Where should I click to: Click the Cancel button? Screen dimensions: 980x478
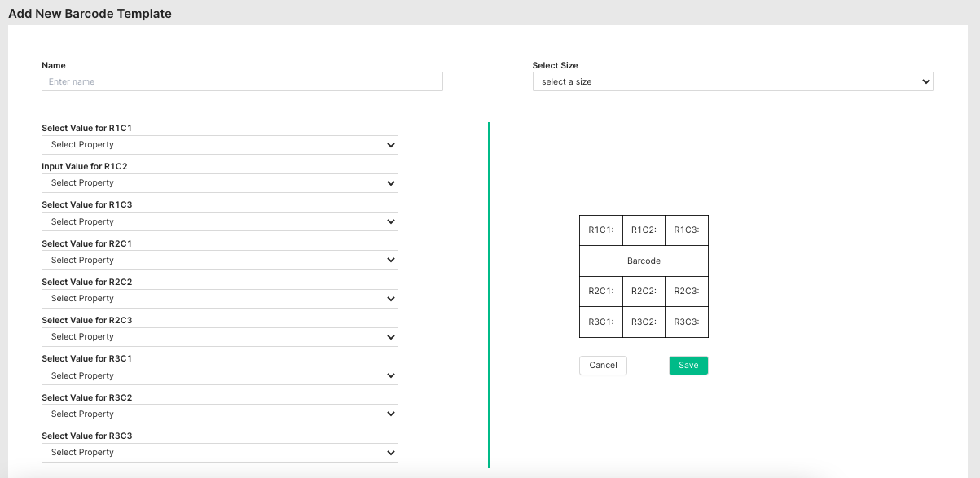pos(603,366)
